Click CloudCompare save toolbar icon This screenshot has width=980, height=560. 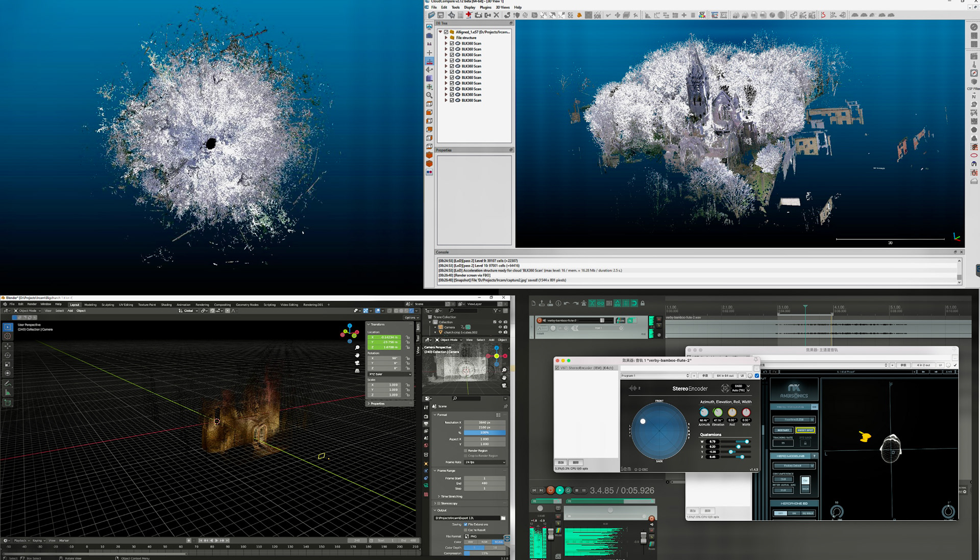[440, 15]
